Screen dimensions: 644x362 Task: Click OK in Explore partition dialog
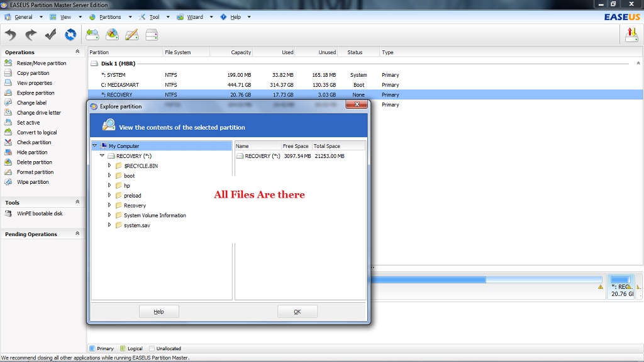click(x=297, y=312)
